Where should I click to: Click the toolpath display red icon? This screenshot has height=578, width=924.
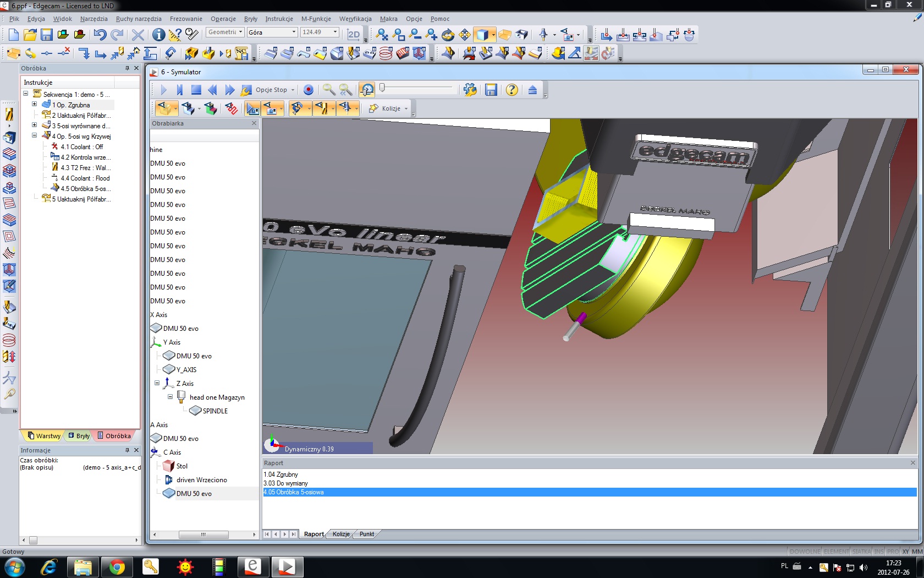tap(231, 108)
